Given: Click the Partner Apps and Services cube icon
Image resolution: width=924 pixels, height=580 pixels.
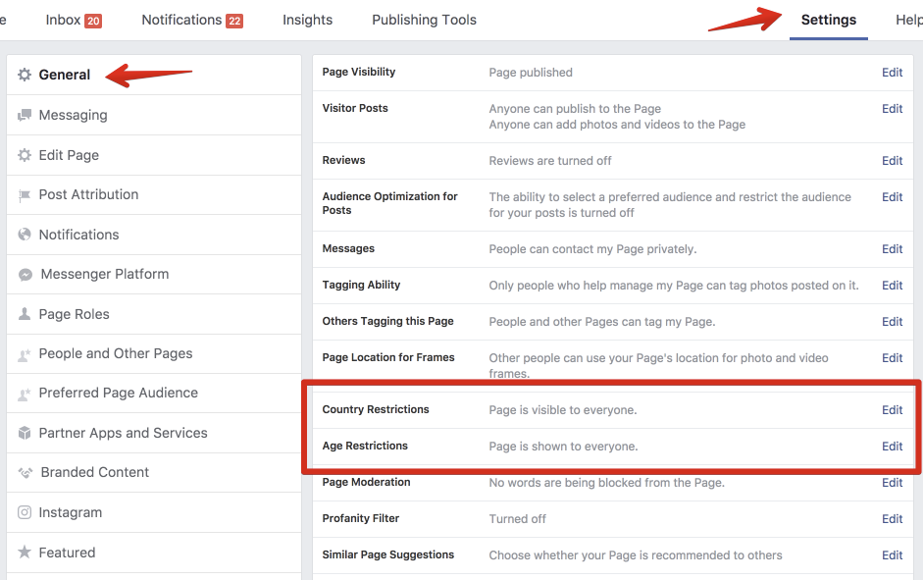Looking at the screenshot, I should coord(25,433).
